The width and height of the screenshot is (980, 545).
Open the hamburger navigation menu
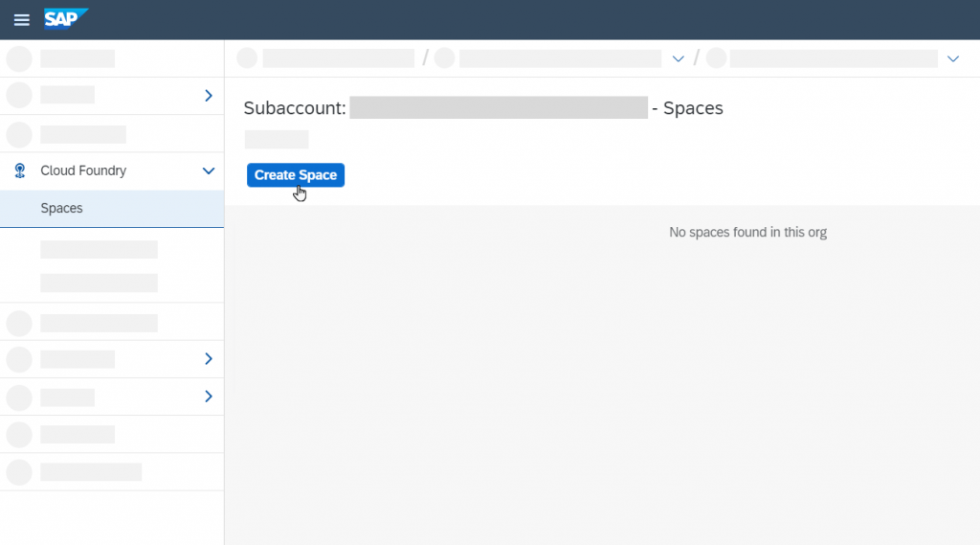21,20
